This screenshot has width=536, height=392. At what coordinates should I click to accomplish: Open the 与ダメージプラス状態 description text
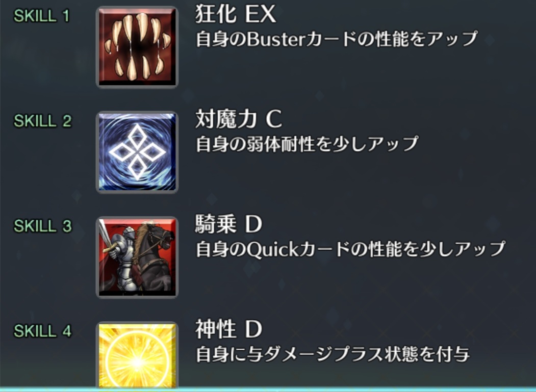[333, 354]
